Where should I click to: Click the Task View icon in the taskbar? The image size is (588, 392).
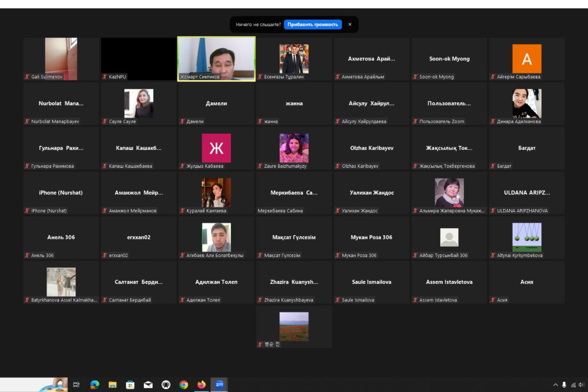(76, 385)
